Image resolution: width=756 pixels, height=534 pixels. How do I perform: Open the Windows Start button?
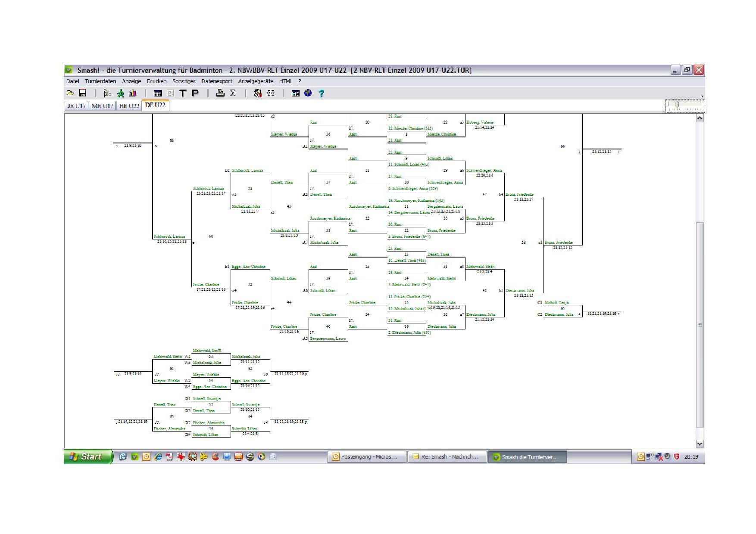pos(88,456)
